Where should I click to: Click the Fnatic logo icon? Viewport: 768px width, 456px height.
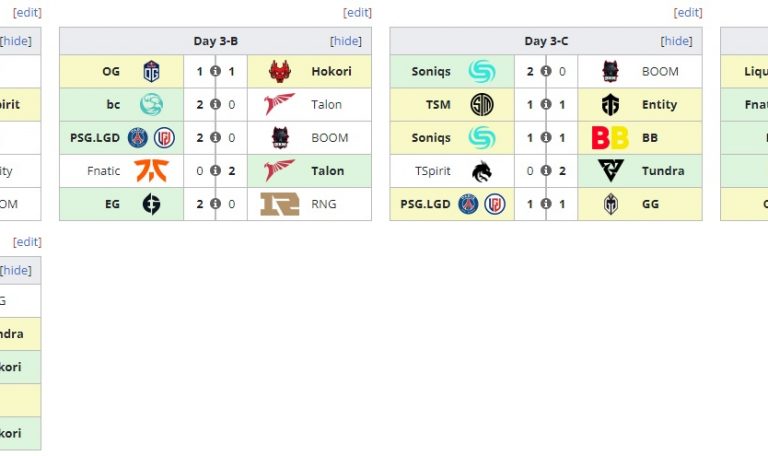tap(152, 170)
